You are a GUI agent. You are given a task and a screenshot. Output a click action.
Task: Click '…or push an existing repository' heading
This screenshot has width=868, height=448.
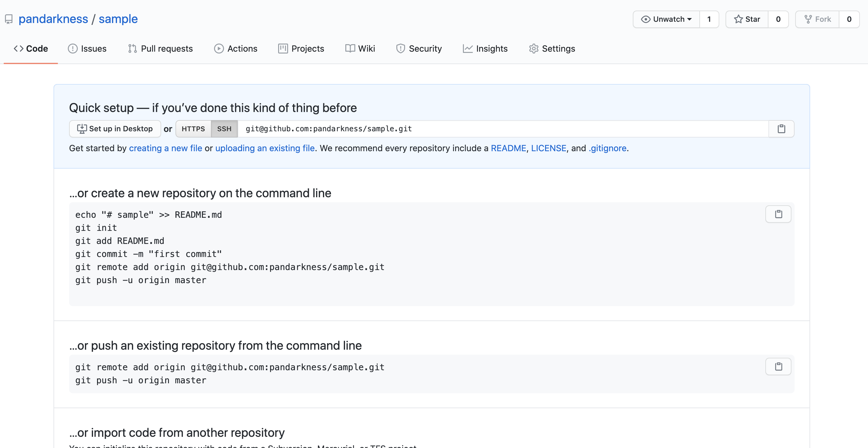click(x=215, y=346)
